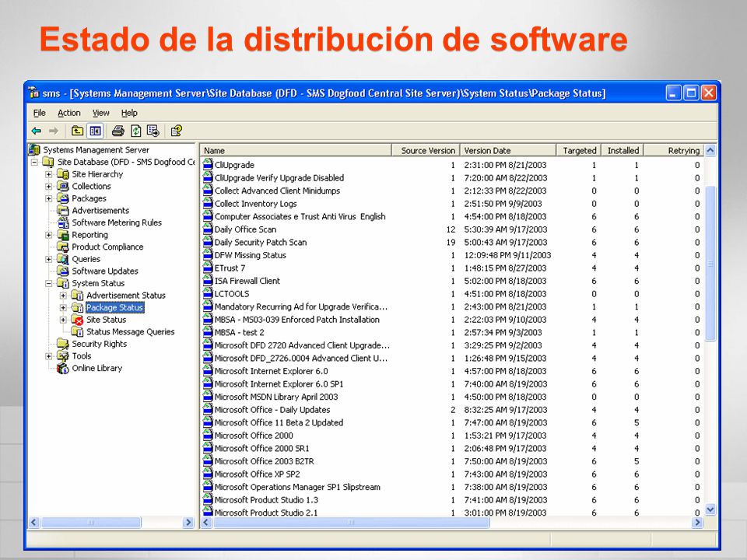Sort by the Targeted column header
The image size is (747, 560).
[578, 150]
